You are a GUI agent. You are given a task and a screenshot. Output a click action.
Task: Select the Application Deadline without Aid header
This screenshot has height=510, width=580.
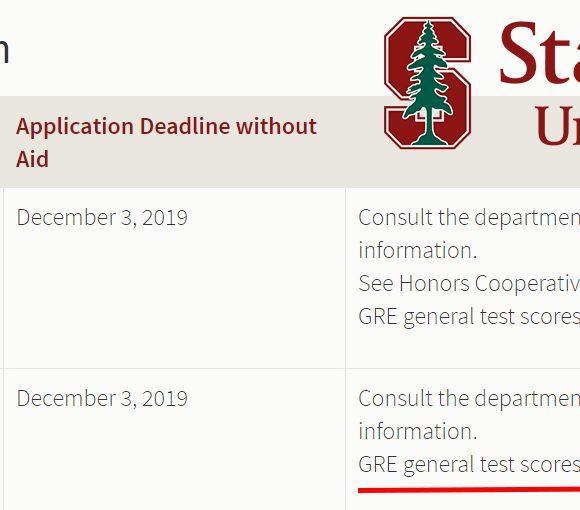coord(166,142)
